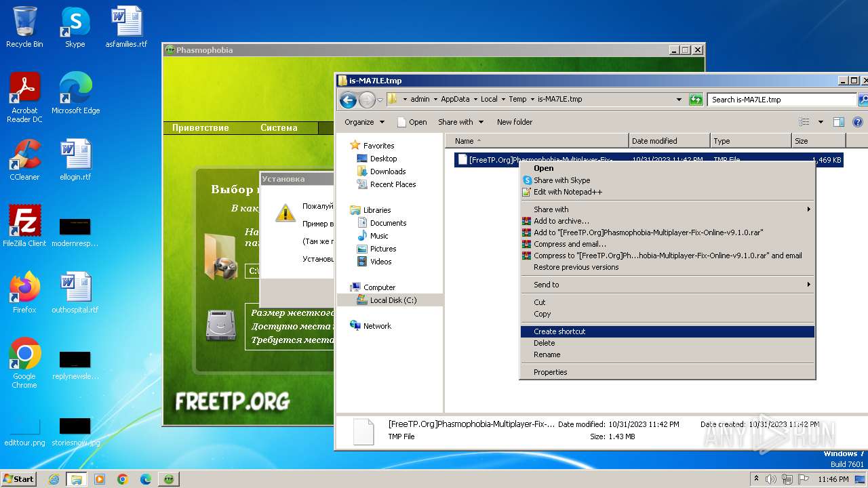The image size is (868, 488).
Task: Open Windows Media Player taskbar icon
Action: pos(100,479)
